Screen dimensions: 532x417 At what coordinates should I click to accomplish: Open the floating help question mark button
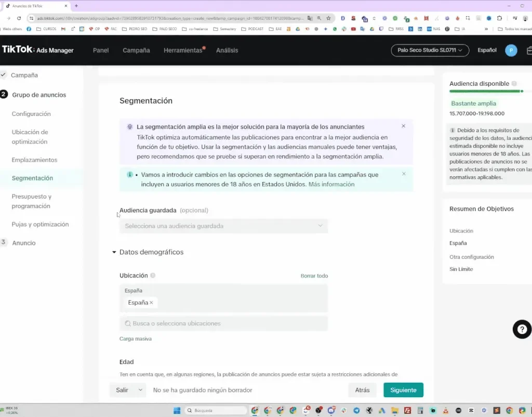point(522,329)
